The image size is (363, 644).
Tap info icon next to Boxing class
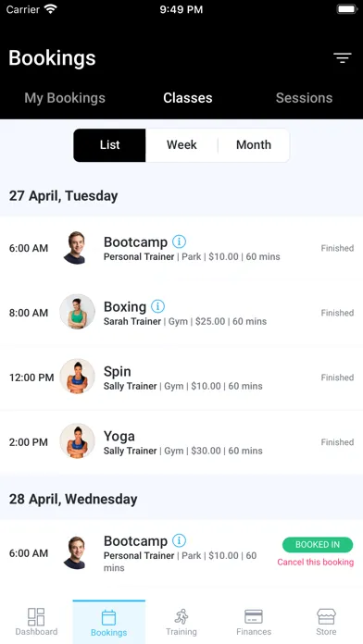click(157, 306)
